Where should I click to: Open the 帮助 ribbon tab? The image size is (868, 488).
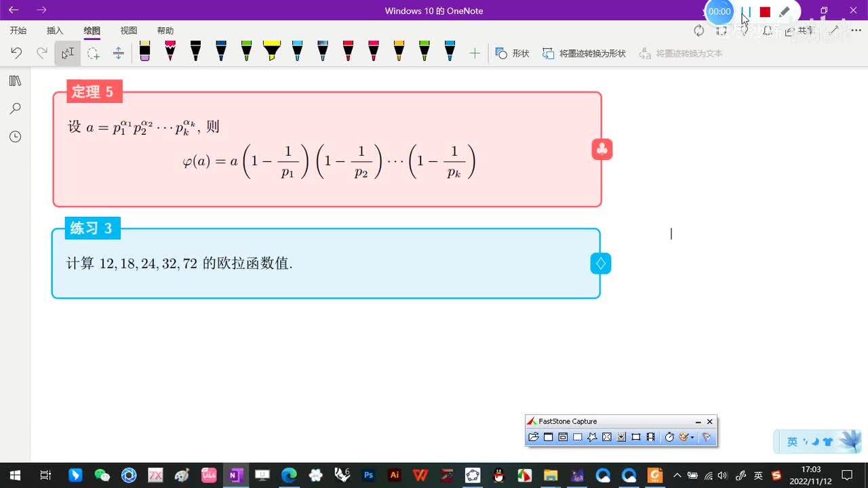[x=165, y=30]
